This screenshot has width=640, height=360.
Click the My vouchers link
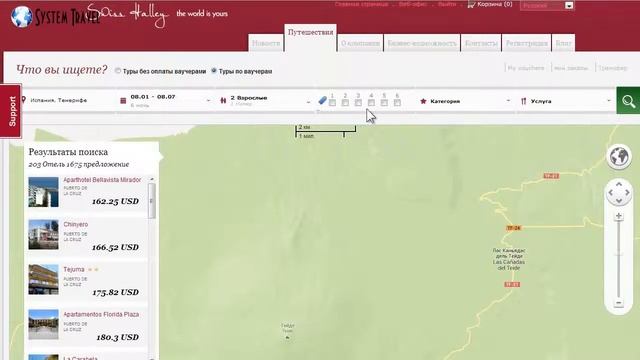[526, 68]
